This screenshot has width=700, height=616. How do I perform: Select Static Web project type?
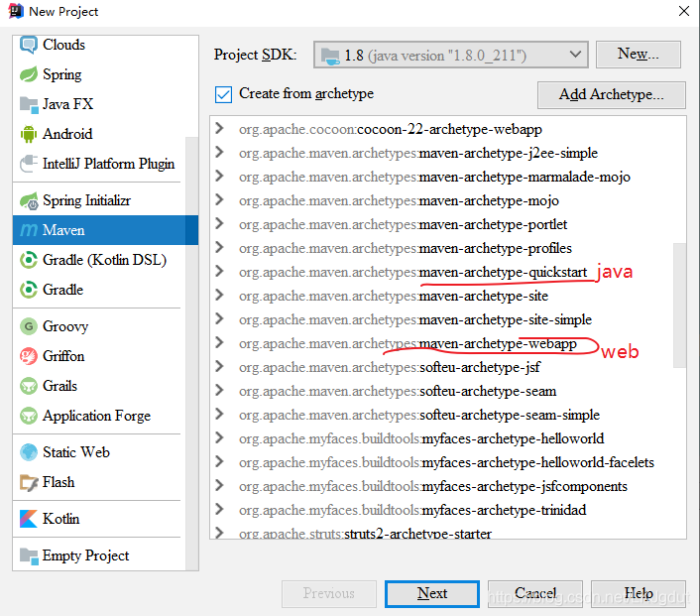[99, 452]
